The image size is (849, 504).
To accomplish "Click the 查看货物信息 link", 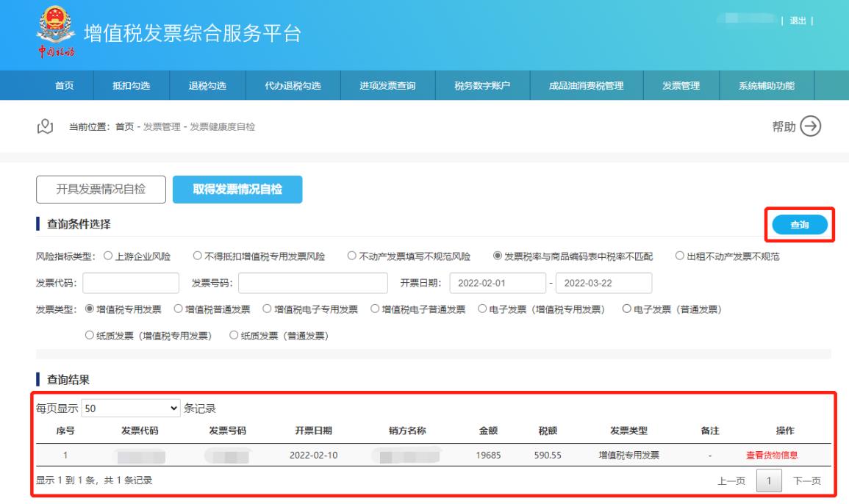I will pyautogui.click(x=772, y=455).
